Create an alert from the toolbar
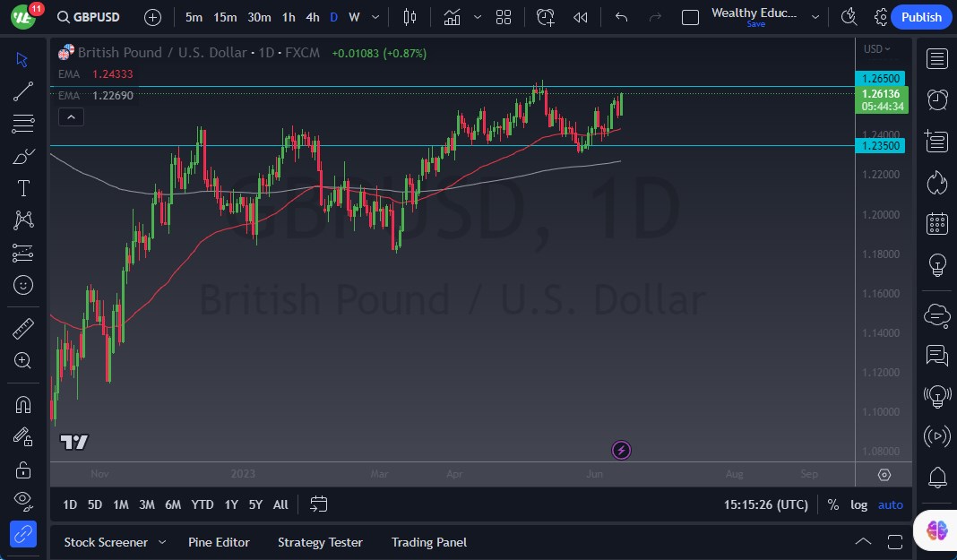The image size is (957, 560). click(x=546, y=17)
